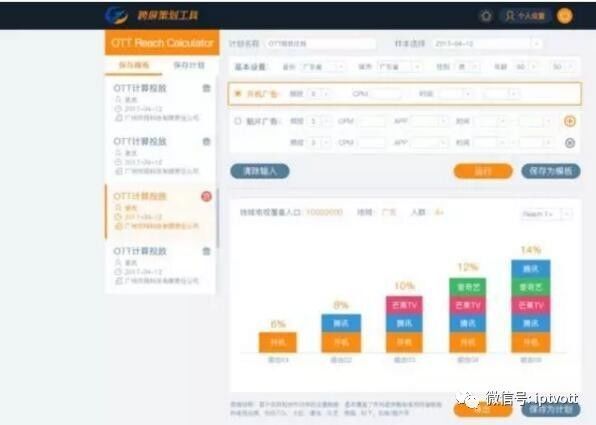Screen dimensions: 596x425
Task: Select the 贴片广告 radio option
Action: (238, 121)
